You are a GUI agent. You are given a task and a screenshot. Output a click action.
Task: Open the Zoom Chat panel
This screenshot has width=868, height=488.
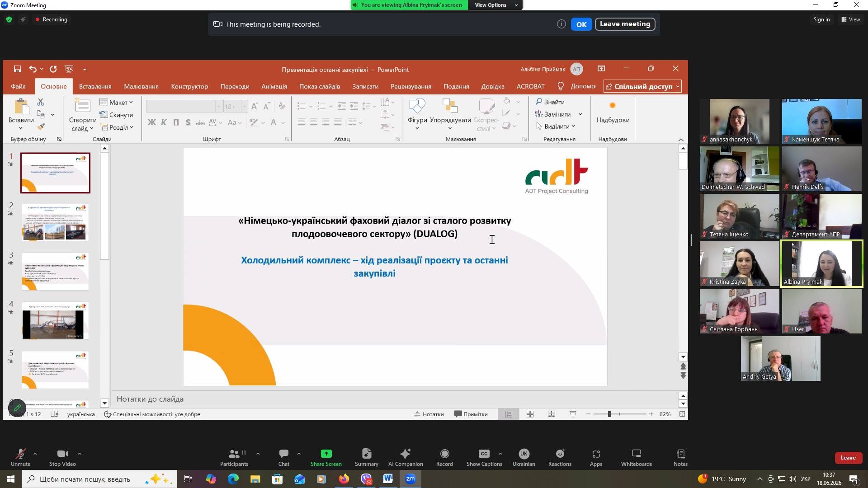click(284, 457)
